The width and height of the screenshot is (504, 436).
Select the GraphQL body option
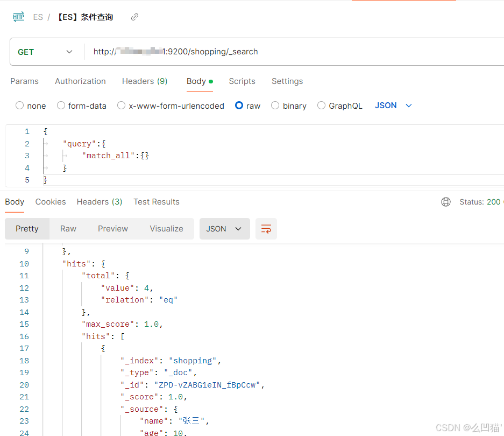(x=321, y=106)
